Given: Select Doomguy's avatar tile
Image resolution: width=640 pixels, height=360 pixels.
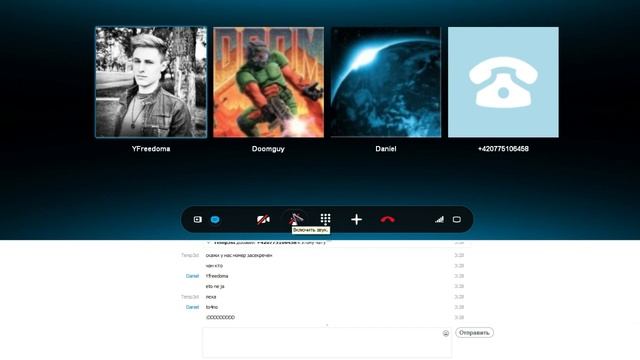Looking at the screenshot, I should point(268,82).
